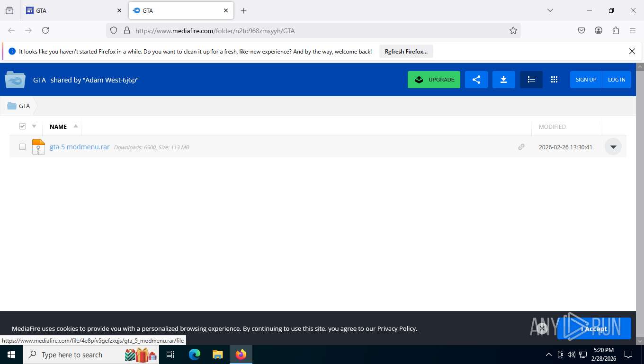Image resolution: width=644 pixels, height=364 pixels.
Task: Sort files by NAME column
Action: (58, 127)
